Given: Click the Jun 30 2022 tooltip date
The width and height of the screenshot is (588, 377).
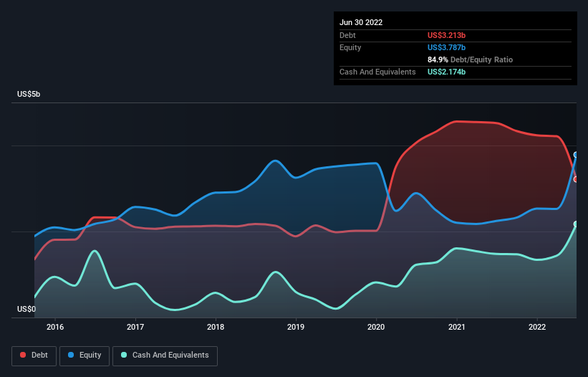Looking at the screenshot, I should tap(361, 22).
